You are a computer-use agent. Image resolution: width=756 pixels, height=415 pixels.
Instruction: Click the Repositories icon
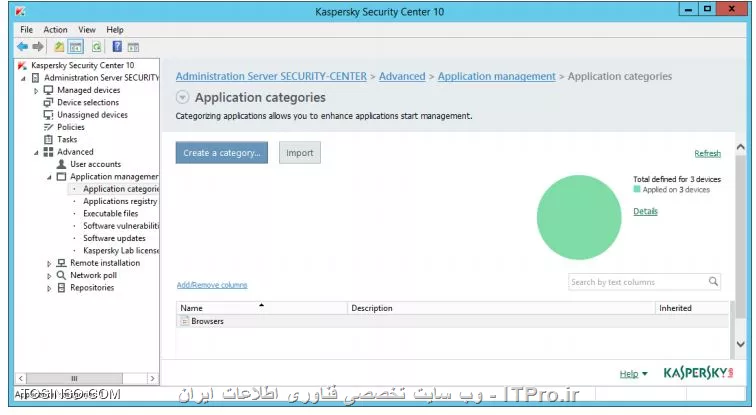pos(61,288)
